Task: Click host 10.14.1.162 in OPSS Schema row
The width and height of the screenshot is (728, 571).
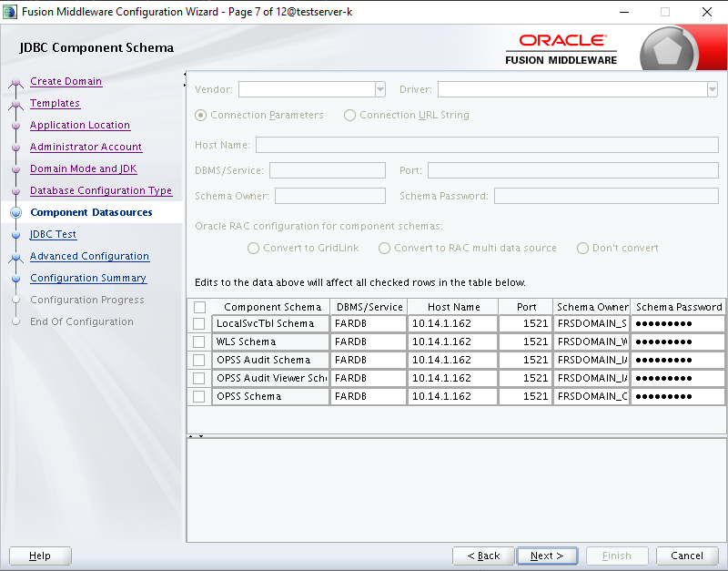Action: (453, 396)
